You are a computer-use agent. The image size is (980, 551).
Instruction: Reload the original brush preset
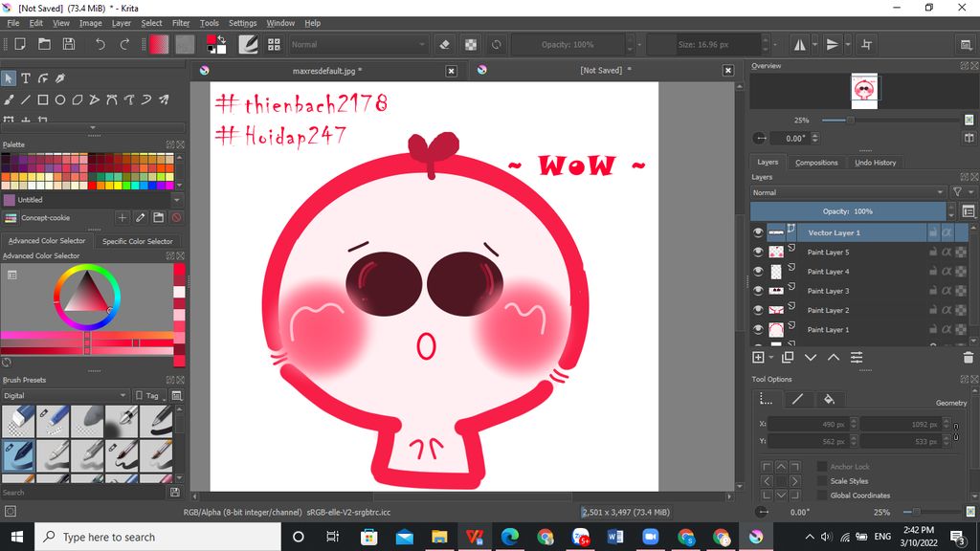497,44
